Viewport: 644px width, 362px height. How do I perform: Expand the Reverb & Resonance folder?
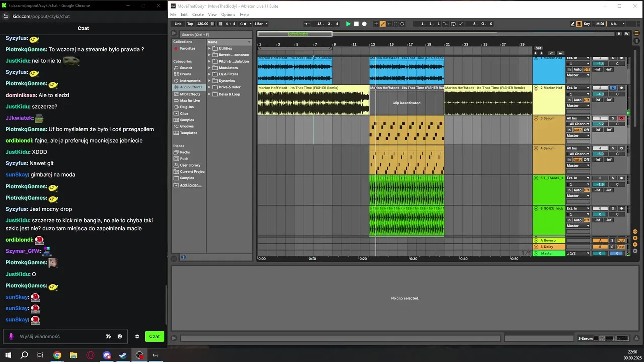coord(210,55)
